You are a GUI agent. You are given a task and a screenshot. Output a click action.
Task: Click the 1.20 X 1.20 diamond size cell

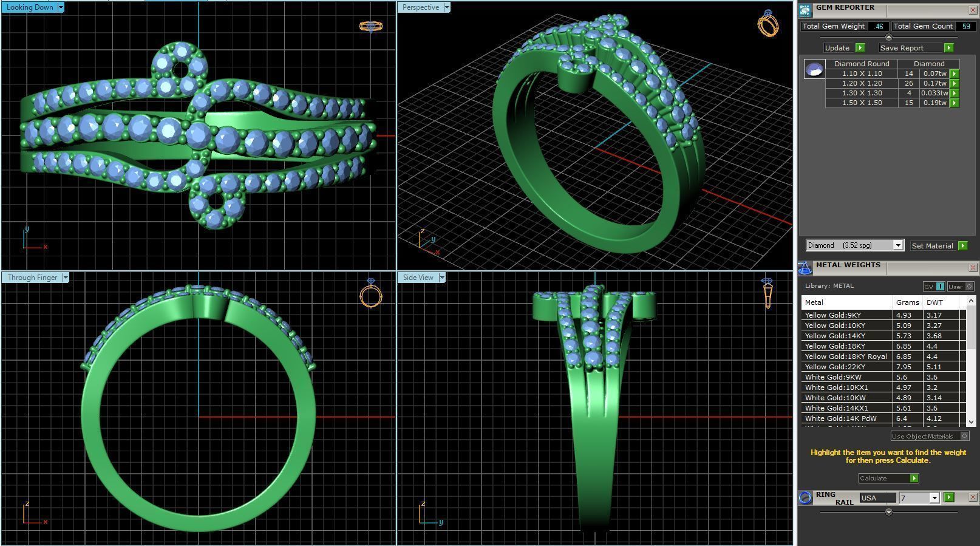[x=862, y=84]
